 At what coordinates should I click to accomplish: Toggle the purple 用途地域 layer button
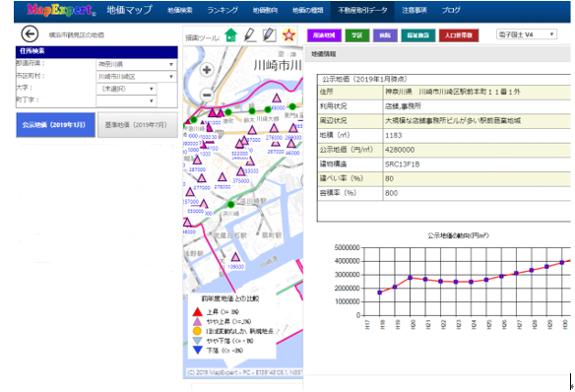click(x=324, y=35)
